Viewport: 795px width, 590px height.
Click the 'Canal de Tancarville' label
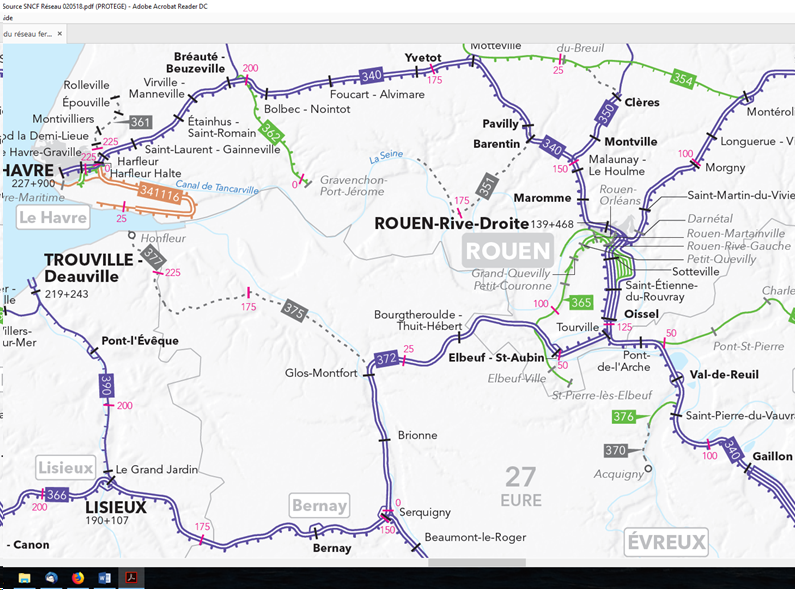pyautogui.click(x=217, y=187)
